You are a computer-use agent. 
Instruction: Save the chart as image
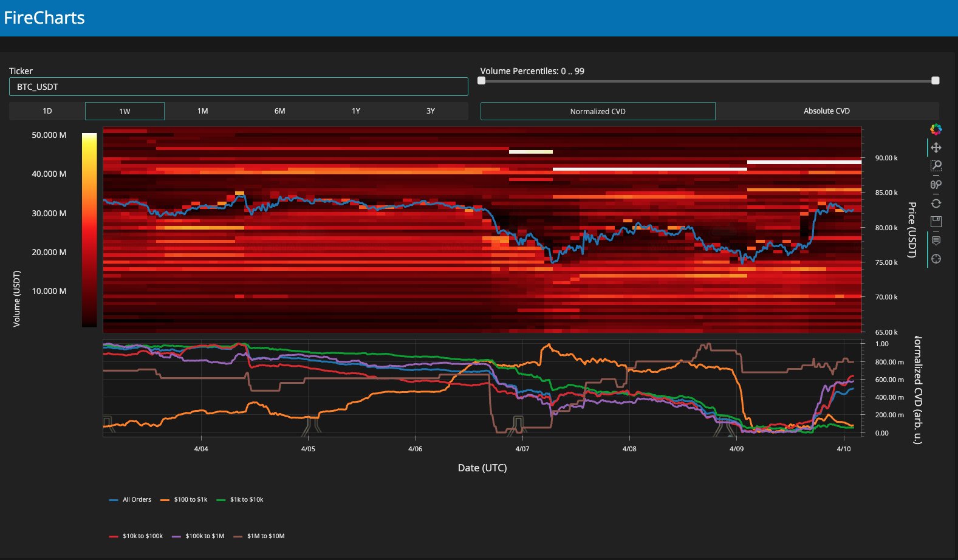[x=936, y=221]
